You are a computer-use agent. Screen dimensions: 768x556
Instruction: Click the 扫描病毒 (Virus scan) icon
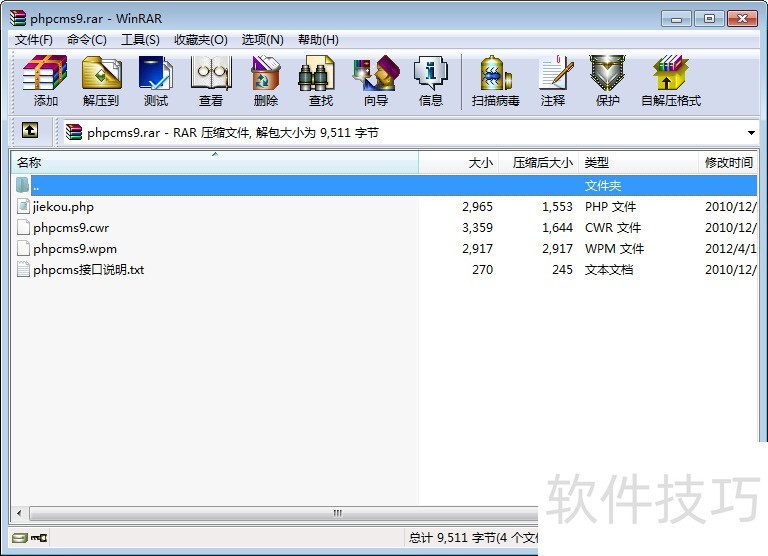495,81
